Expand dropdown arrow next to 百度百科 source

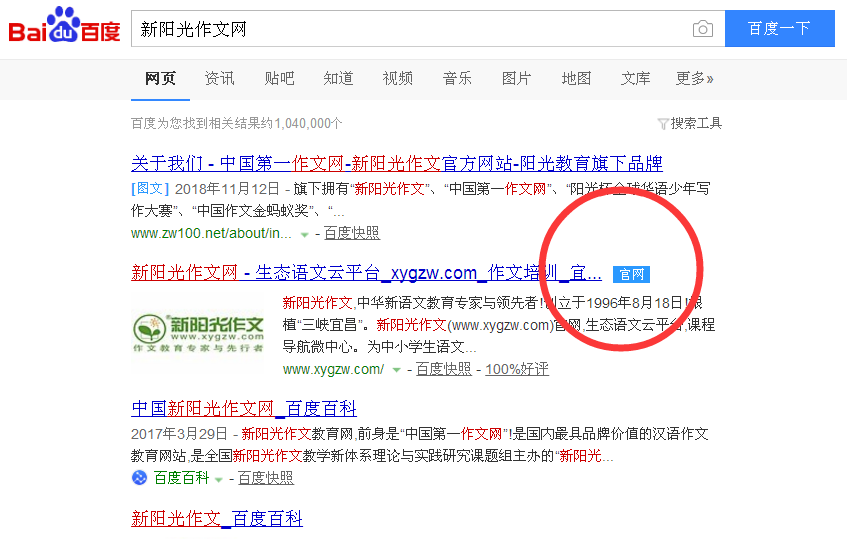(x=219, y=479)
